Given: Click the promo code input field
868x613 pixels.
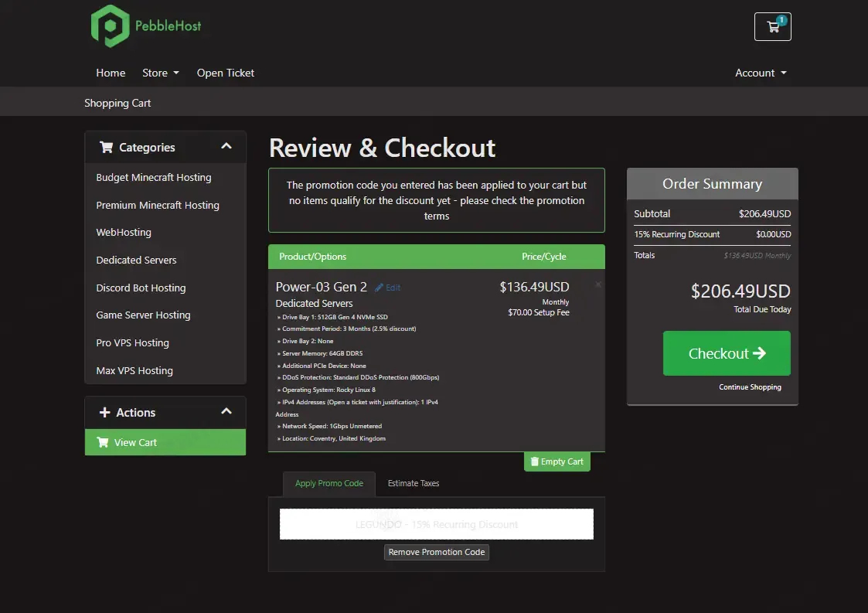Looking at the screenshot, I should [x=436, y=524].
